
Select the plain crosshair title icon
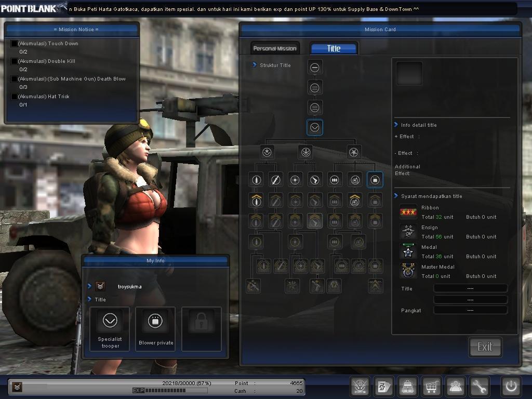click(295, 180)
